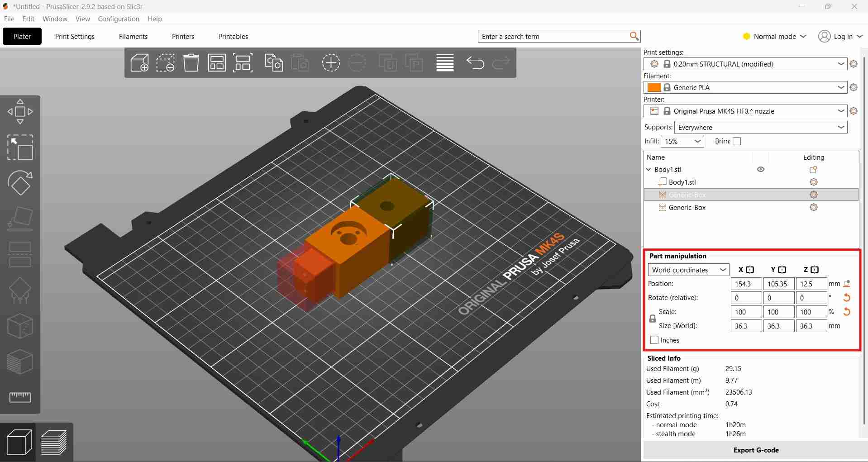868x462 pixels.
Task: Open the Log in account menu
Action: (x=840, y=36)
